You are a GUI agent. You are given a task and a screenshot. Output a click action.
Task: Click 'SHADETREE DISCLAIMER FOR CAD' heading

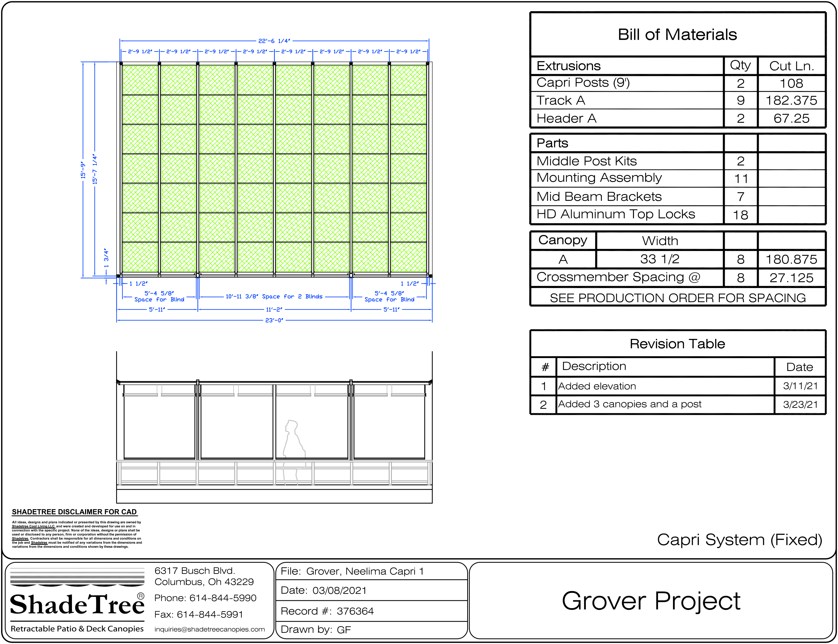(74, 512)
